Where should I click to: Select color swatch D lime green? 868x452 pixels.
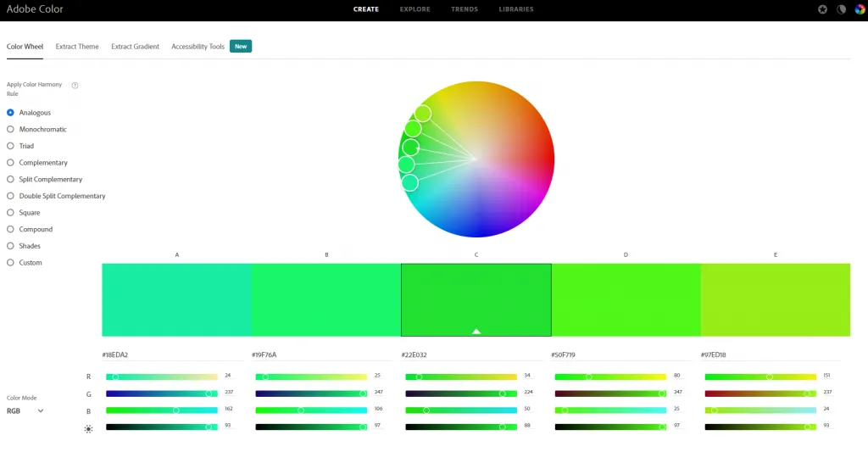(x=626, y=299)
